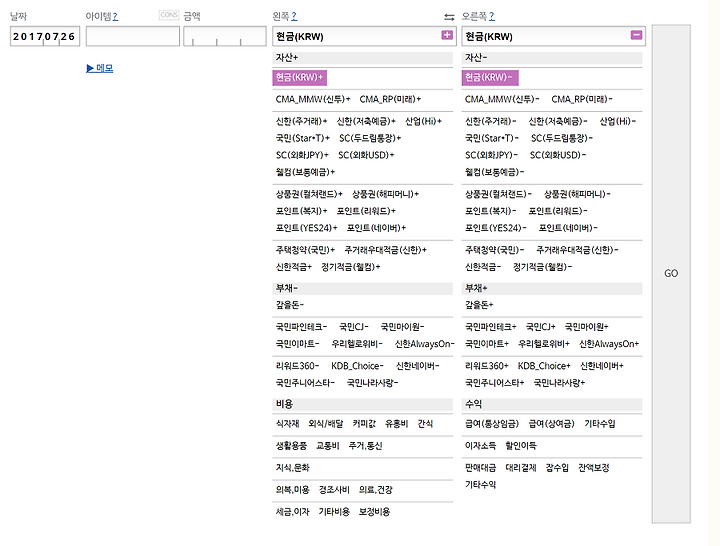The image size is (720, 546).
Task: Select 국민나라사랑- card
Action: [x=372, y=383]
